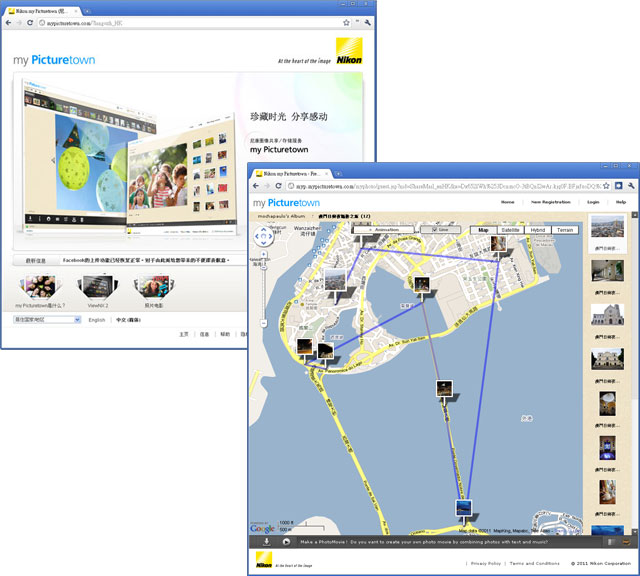
Task: Select the 中文 language link on rear page
Action: click(128, 320)
